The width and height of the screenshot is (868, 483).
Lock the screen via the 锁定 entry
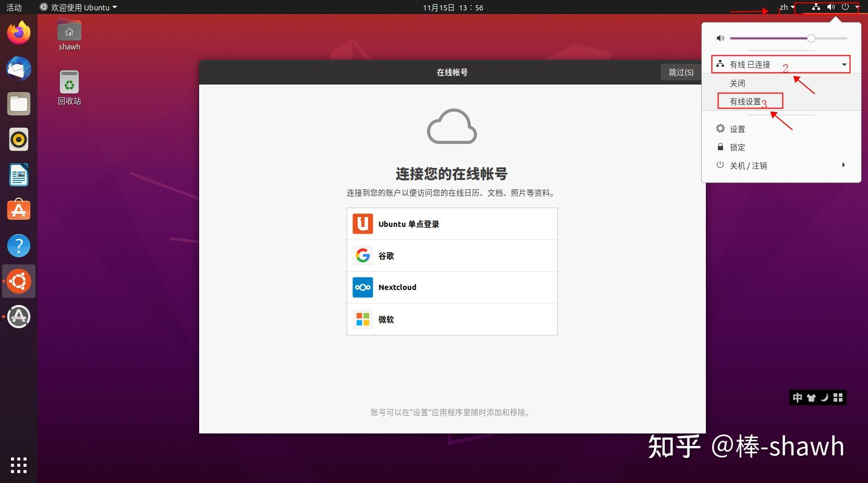pyautogui.click(x=737, y=147)
